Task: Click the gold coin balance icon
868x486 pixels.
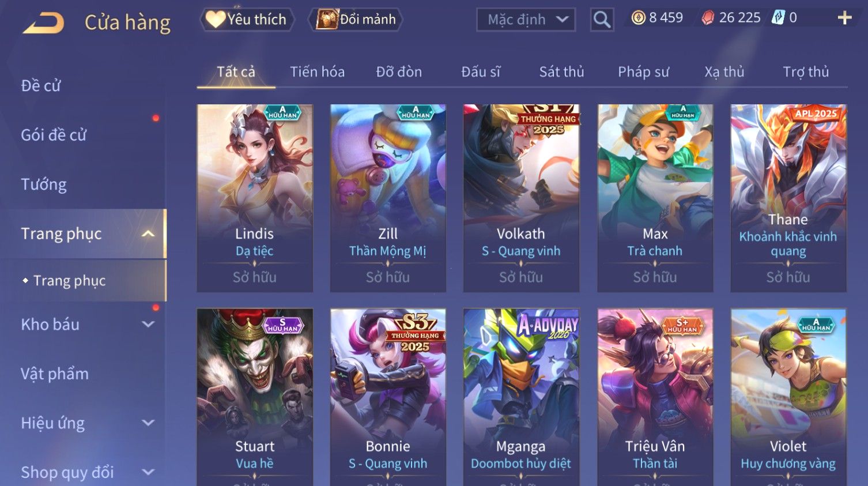Action: (x=638, y=18)
